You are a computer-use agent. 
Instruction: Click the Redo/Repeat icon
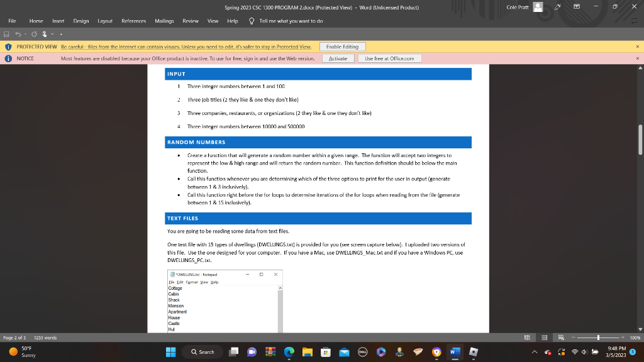(x=34, y=34)
